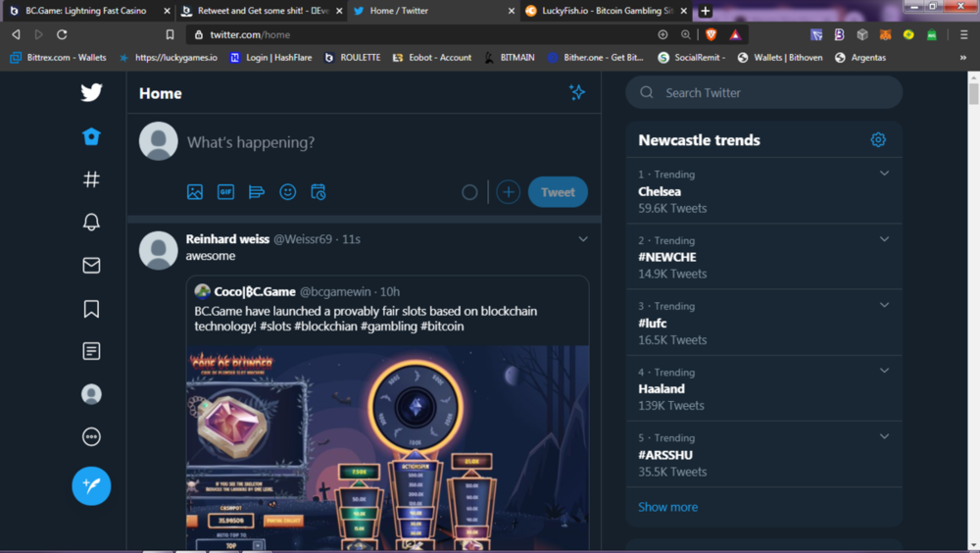Click the Search Twitter field
The height and width of the screenshot is (553, 980).
[763, 92]
